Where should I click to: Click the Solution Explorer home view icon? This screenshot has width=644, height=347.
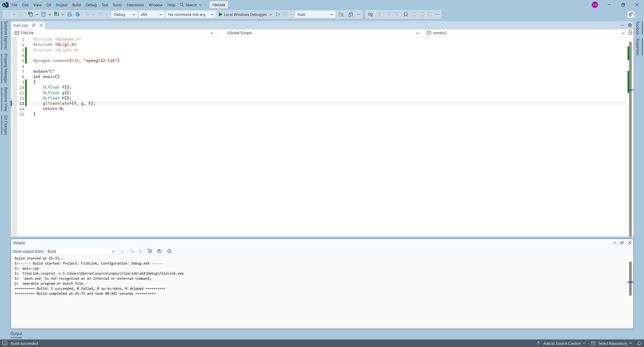tap(351, 14)
